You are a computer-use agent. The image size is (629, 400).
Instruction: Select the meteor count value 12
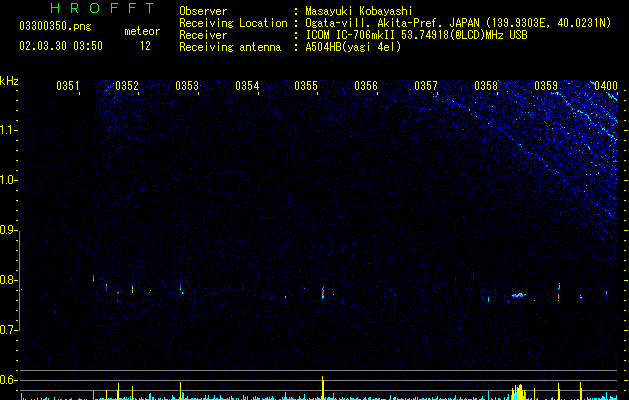[x=145, y=46]
